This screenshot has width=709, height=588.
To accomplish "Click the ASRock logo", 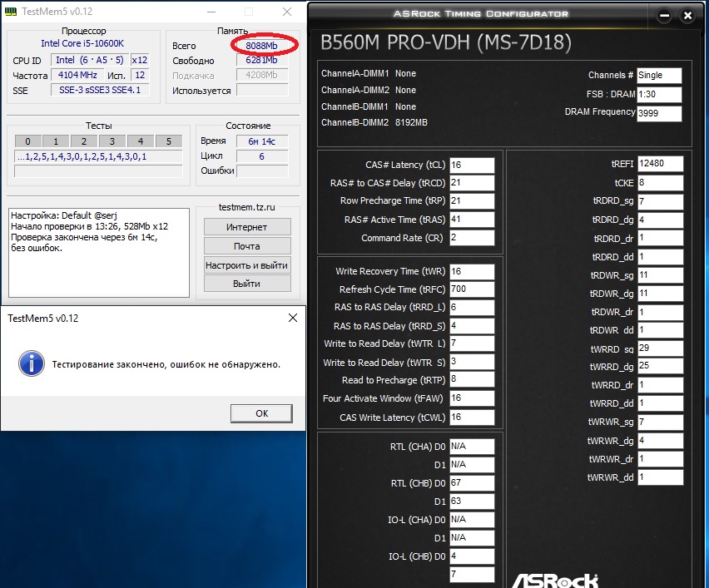I will 555,581.
